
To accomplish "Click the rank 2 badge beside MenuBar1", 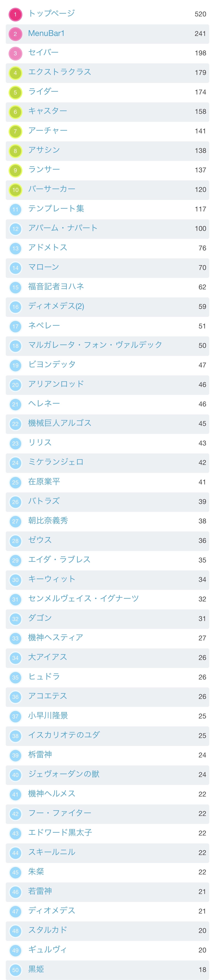I will pos(15,34).
